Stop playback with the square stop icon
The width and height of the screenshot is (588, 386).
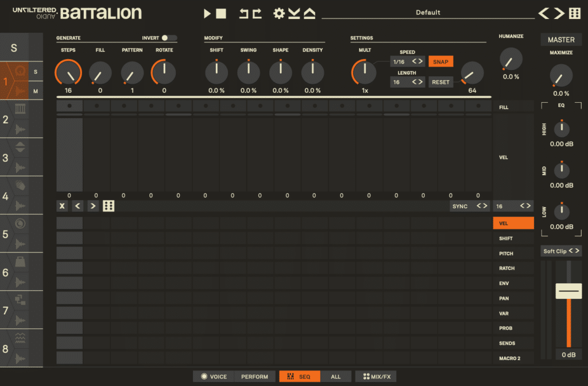222,13
